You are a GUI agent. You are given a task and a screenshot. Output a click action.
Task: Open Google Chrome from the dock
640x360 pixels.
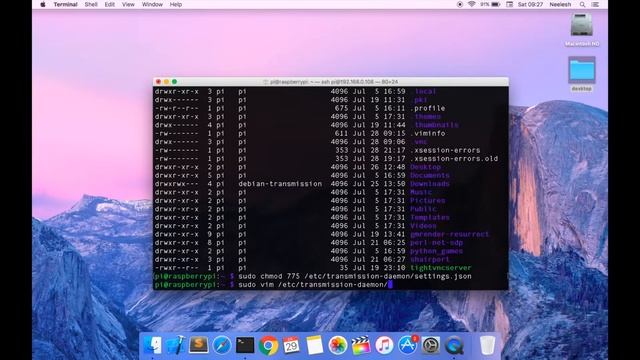pyautogui.click(x=268, y=345)
